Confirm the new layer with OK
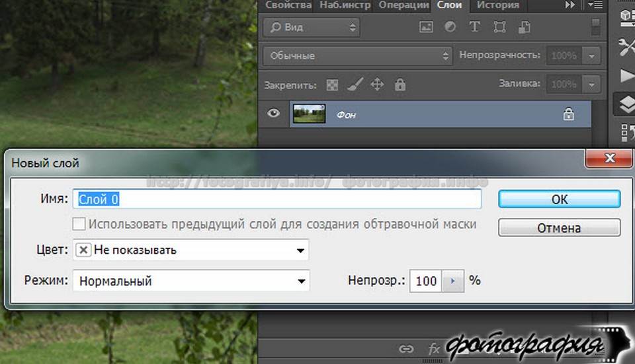 click(x=559, y=199)
